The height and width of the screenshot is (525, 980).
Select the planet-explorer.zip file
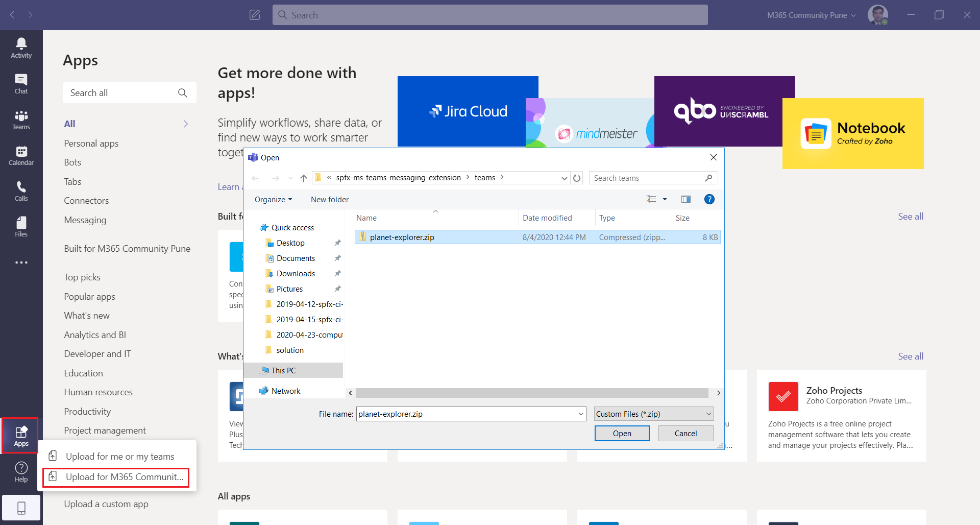coord(402,237)
